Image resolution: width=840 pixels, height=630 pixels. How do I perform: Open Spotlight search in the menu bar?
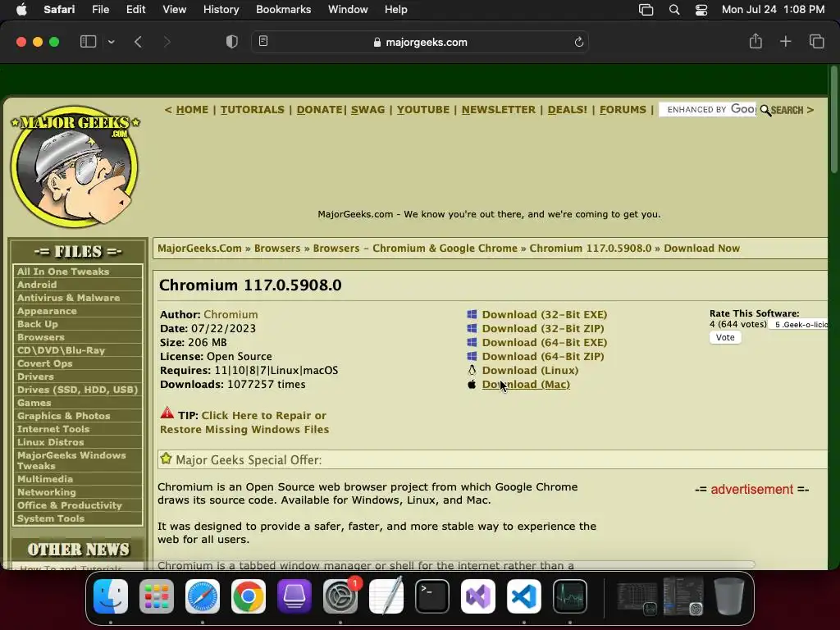click(674, 10)
